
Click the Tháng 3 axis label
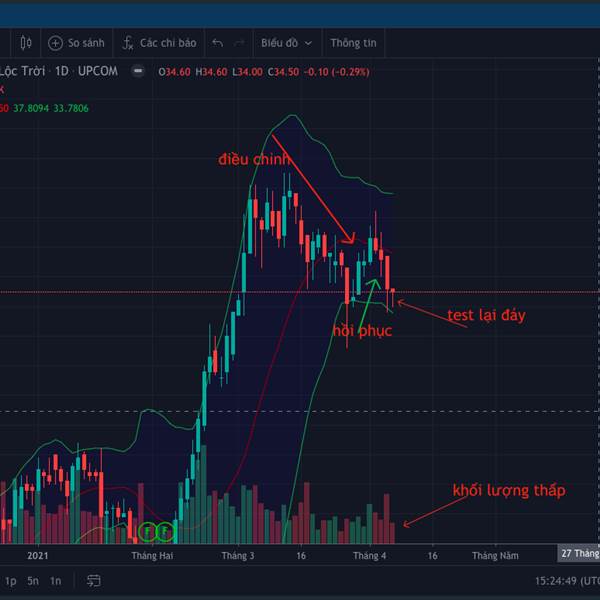click(238, 555)
